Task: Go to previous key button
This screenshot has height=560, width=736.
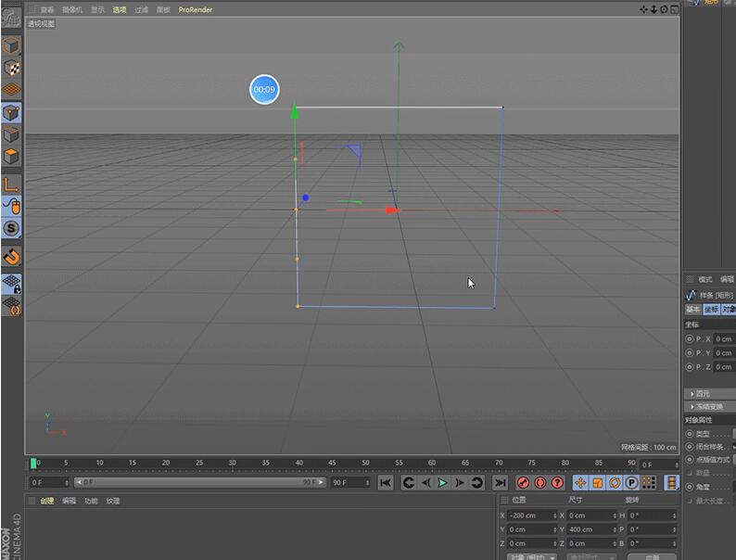Action: 409,482
